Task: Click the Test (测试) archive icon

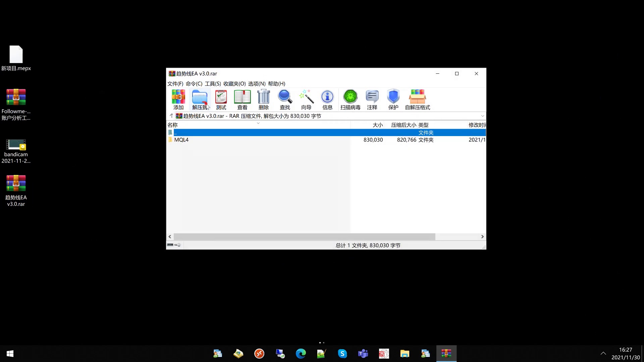Action: tap(221, 99)
